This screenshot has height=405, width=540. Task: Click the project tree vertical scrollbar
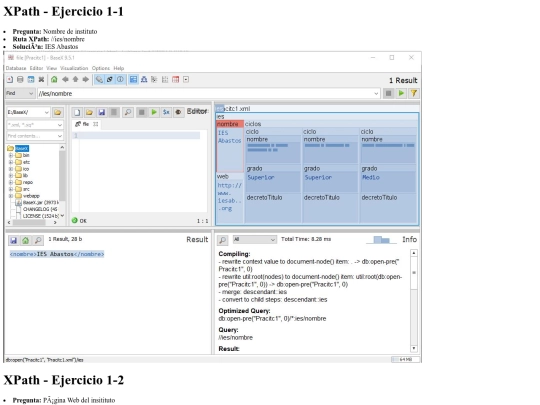62,181
